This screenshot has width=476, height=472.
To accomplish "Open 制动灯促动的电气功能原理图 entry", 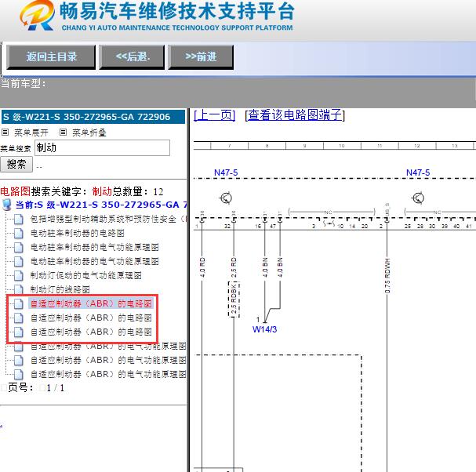I will click(86, 275).
